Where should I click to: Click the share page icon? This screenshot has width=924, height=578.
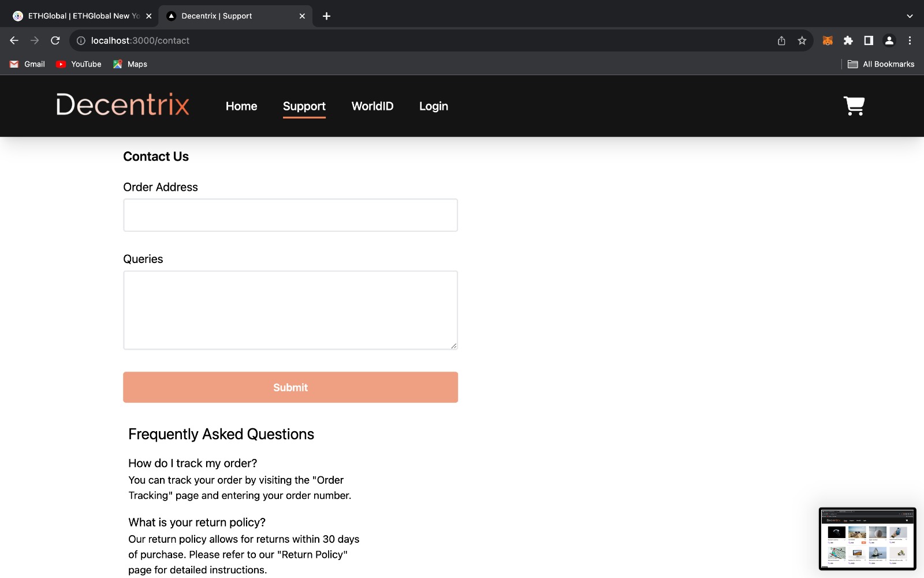(x=781, y=40)
